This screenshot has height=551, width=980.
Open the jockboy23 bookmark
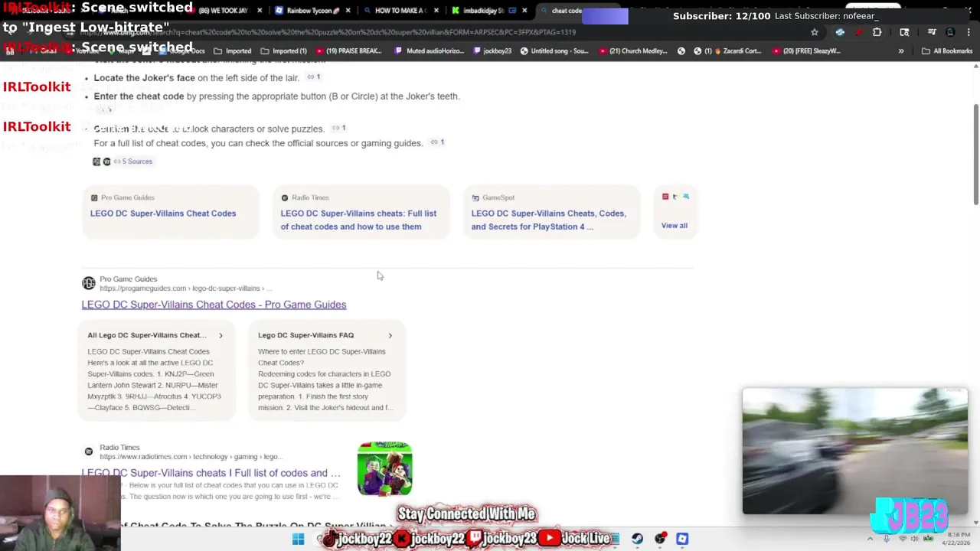(x=492, y=51)
